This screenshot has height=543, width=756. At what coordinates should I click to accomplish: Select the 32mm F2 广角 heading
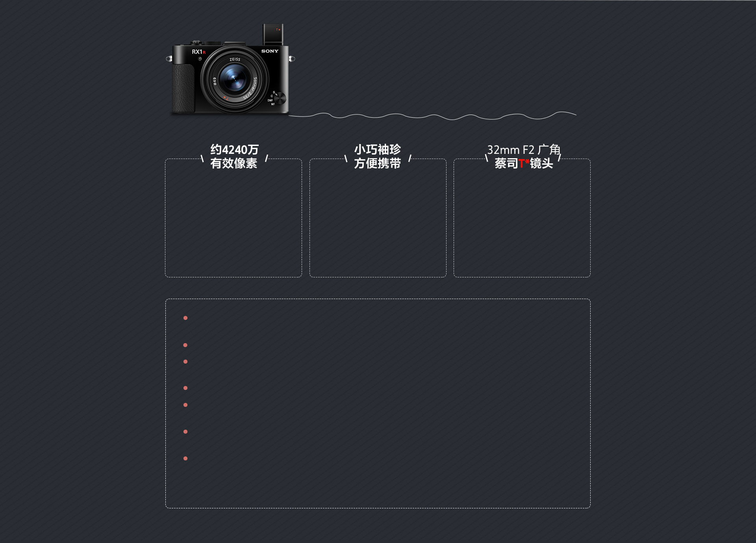(524, 150)
